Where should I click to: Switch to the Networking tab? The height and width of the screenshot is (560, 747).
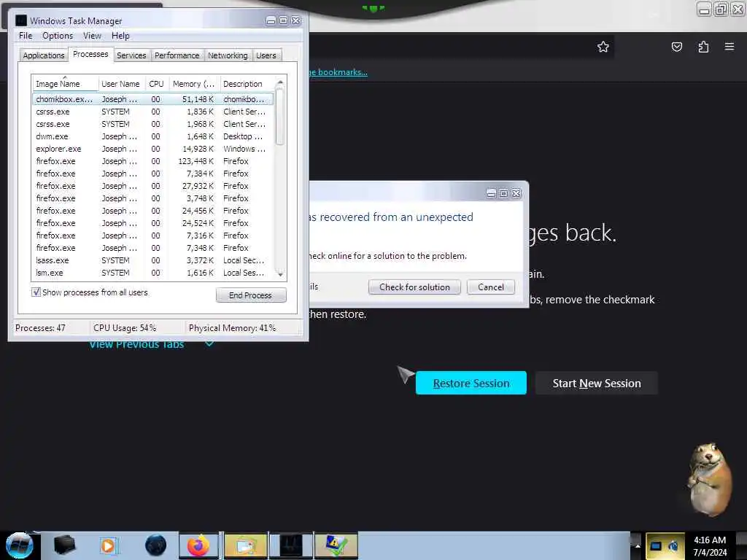click(x=228, y=55)
